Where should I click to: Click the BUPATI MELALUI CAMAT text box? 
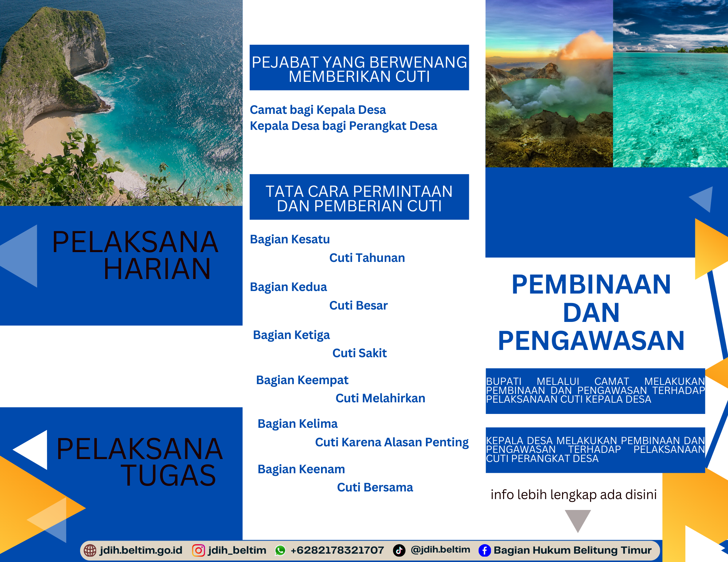[x=595, y=391]
